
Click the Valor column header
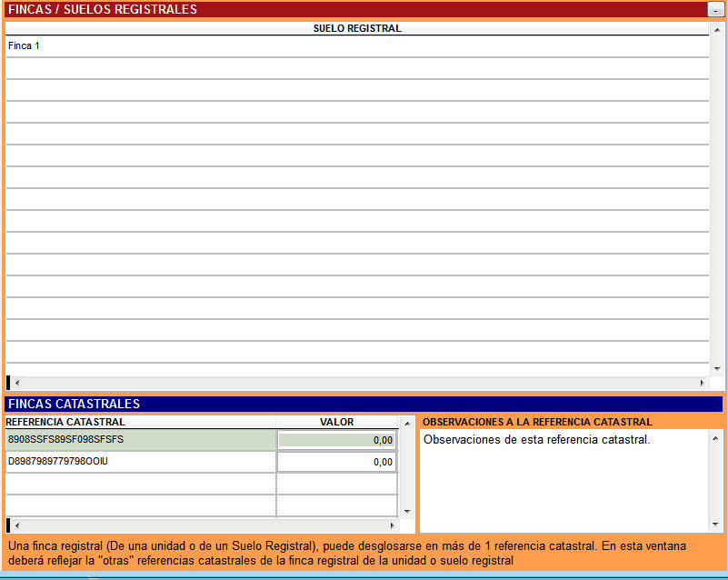tap(337, 422)
